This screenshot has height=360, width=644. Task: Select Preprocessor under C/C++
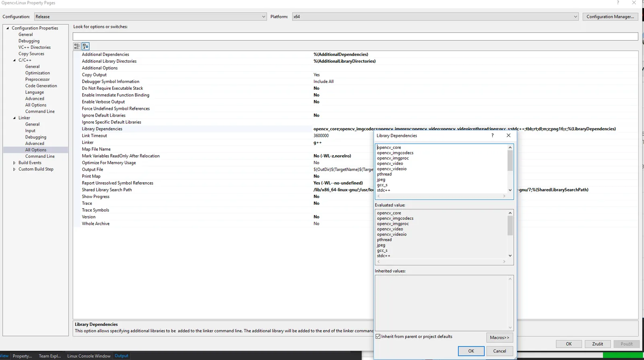(37, 80)
